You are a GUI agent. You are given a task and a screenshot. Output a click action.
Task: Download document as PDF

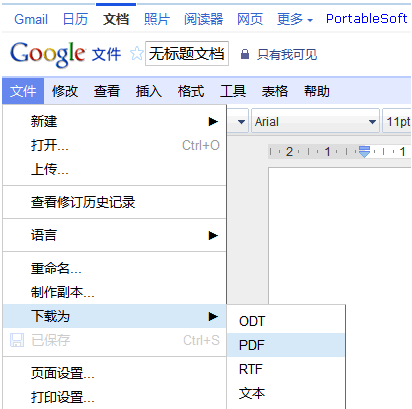[x=286, y=345]
